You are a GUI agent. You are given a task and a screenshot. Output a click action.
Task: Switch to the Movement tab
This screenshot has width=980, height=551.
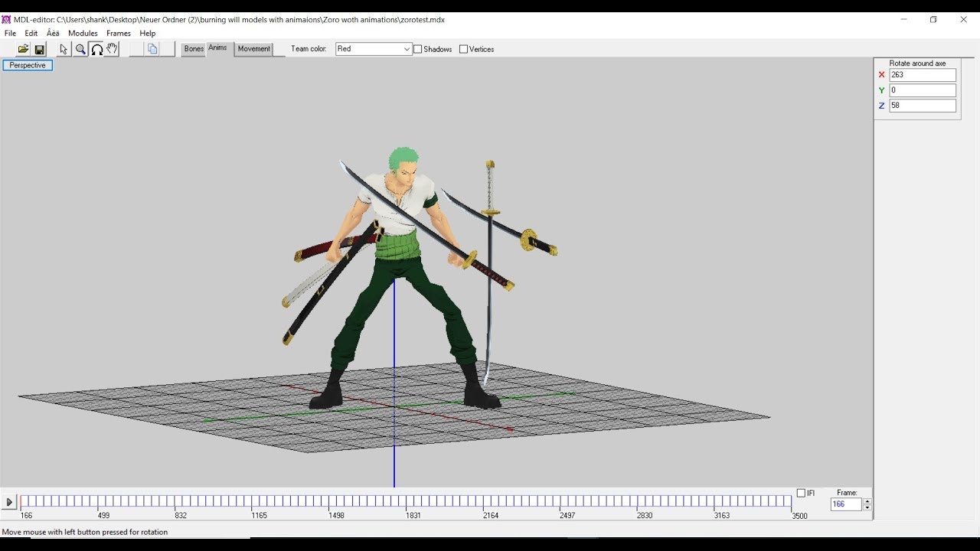click(253, 49)
